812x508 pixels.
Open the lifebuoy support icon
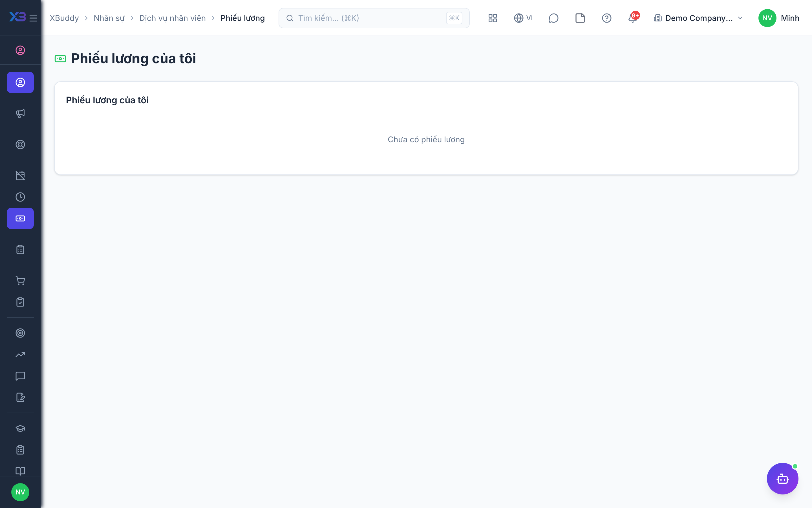(x=20, y=144)
